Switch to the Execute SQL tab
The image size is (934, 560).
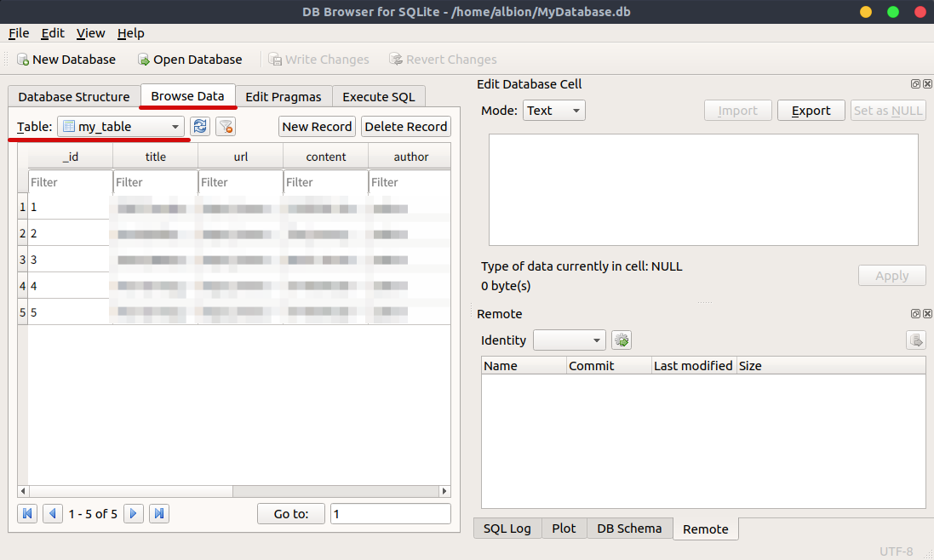[379, 96]
